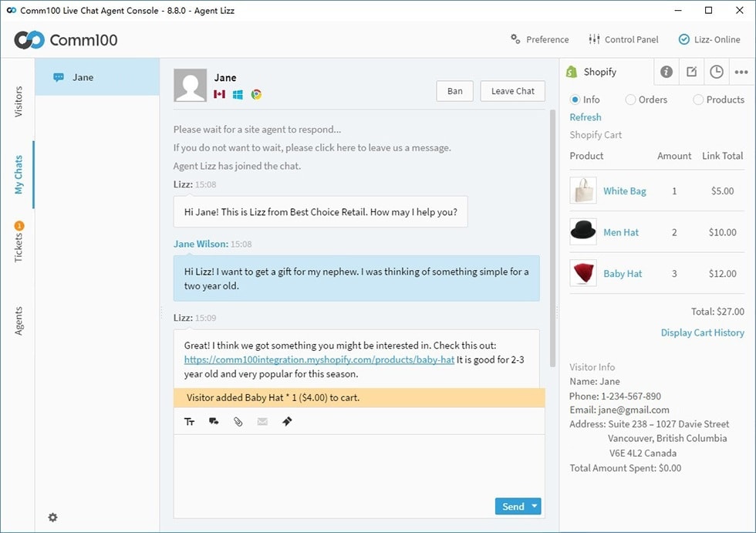Click Lizz's greeting message bubble
Viewport: 756px width, 533px height.
pyautogui.click(x=321, y=211)
